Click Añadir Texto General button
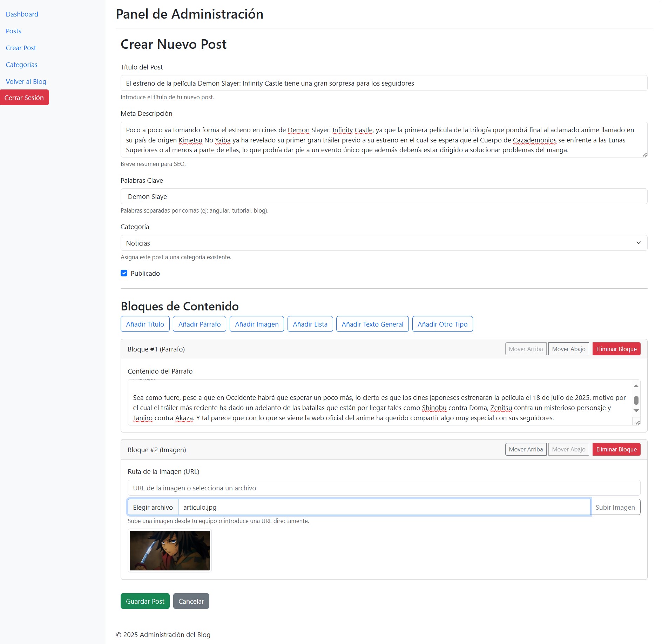This screenshot has width=662, height=644. [372, 324]
